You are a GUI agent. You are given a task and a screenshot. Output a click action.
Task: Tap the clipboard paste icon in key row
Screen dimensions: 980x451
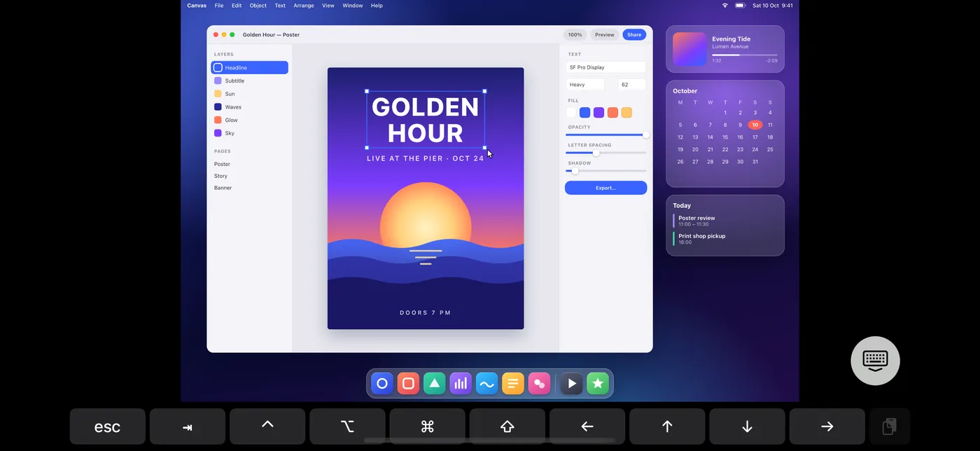click(889, 426)
